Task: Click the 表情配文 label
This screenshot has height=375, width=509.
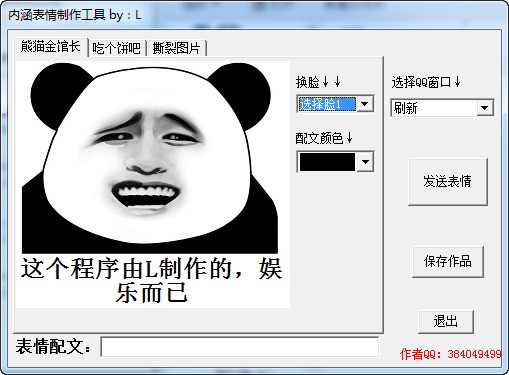Action: click(x=53, y=346)
